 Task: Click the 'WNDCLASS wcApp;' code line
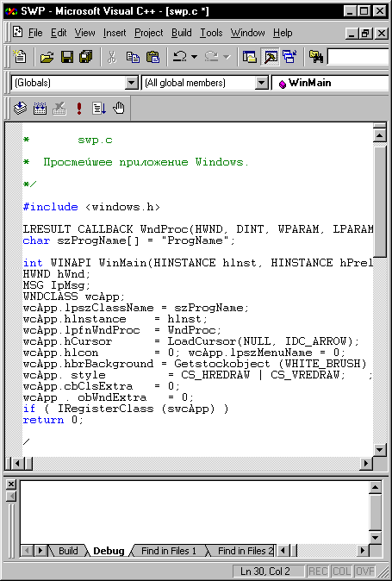click(74, 297)
